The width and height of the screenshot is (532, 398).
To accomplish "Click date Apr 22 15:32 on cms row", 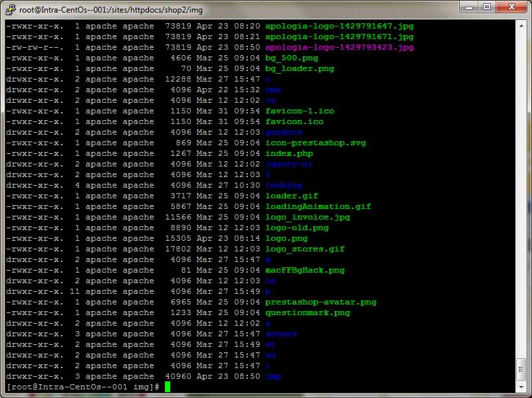I will [x=229, y=90].
